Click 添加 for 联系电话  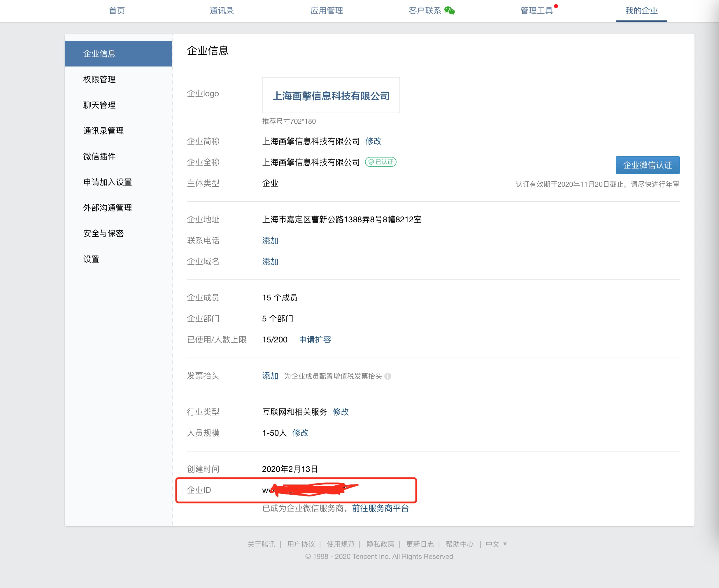(270, 241)
